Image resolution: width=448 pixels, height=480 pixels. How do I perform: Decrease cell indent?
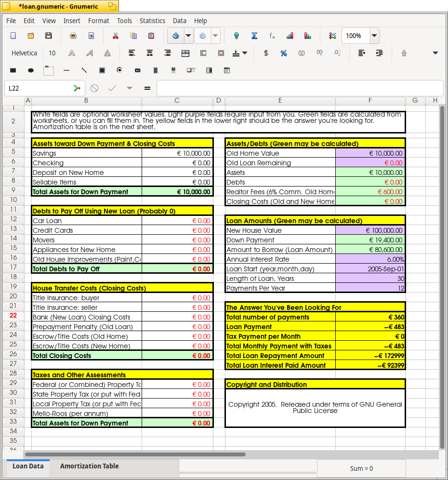(x=361, y=53)
